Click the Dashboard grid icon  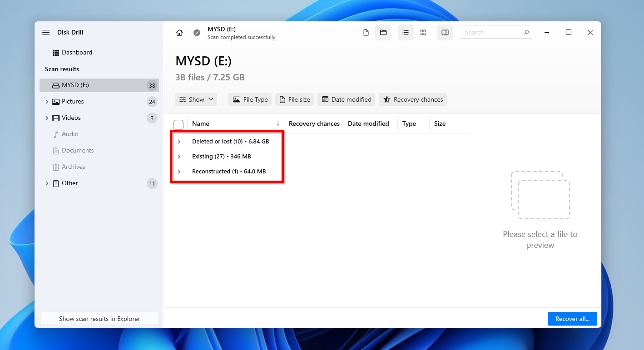(56, 53)
